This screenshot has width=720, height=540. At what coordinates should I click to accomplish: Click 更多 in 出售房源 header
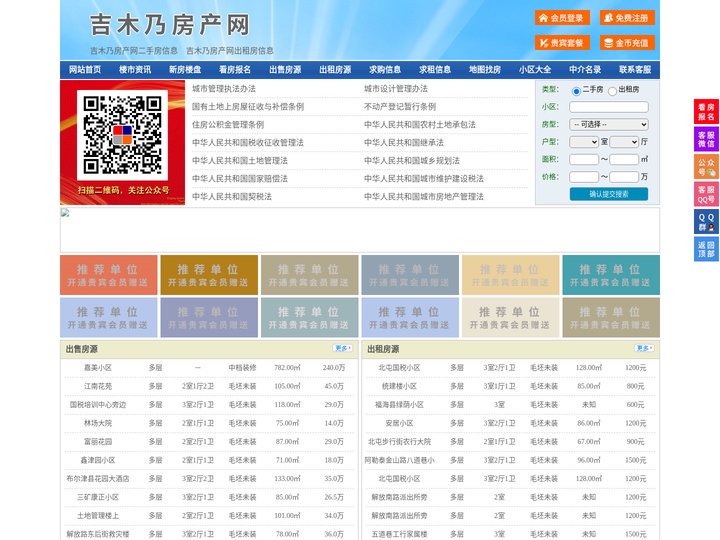[x=343, y=349]
